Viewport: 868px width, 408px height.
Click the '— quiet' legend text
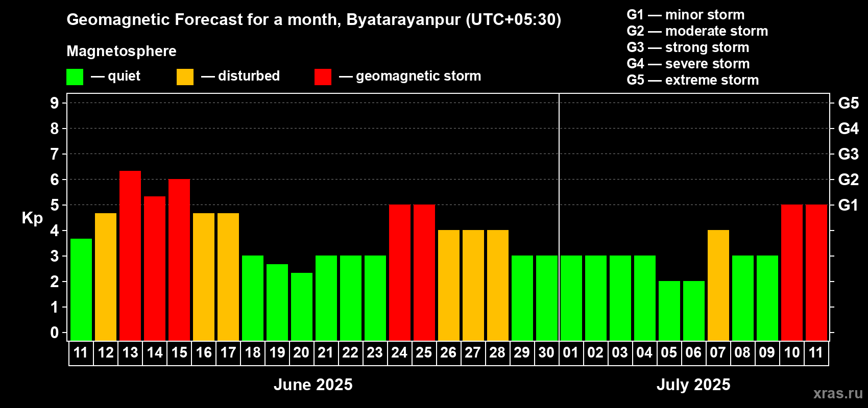click(x=115, y=76)
